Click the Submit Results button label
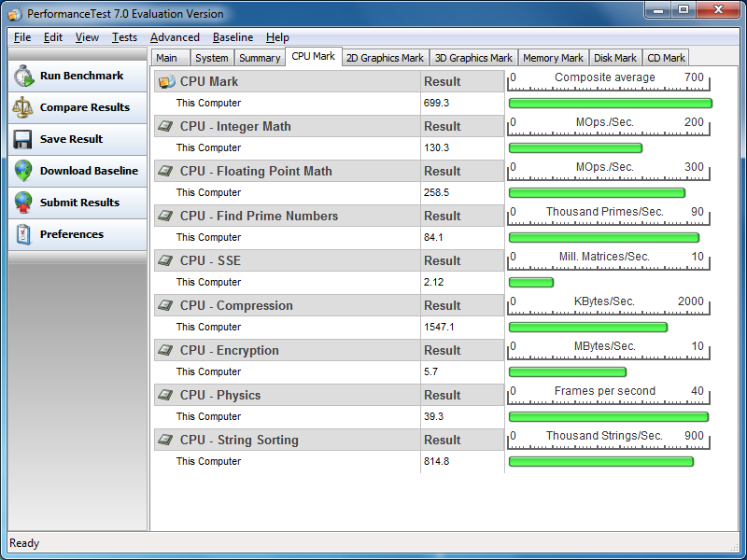This screenshot has height=560, width=747. coord(79,203)
